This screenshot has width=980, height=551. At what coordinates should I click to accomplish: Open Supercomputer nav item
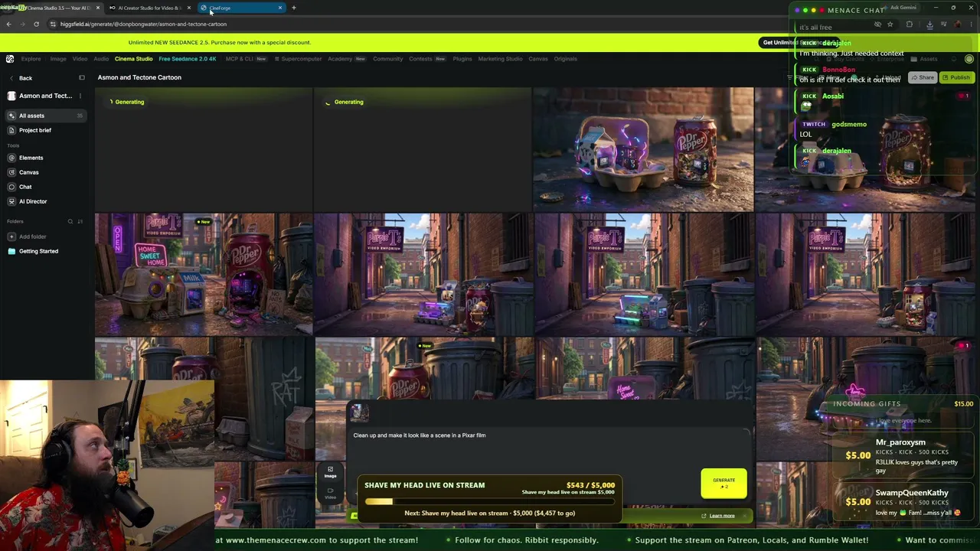pyautogui.click(x=299, y=59)
